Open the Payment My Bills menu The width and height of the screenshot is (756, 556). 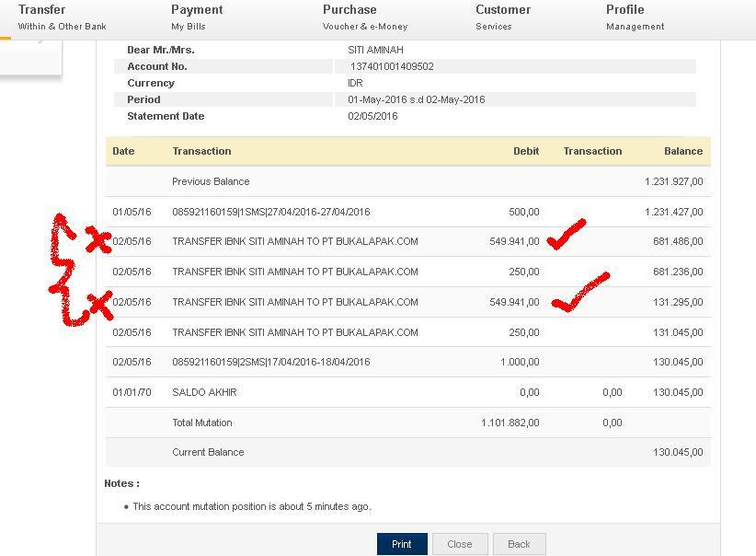pos(197,17)
